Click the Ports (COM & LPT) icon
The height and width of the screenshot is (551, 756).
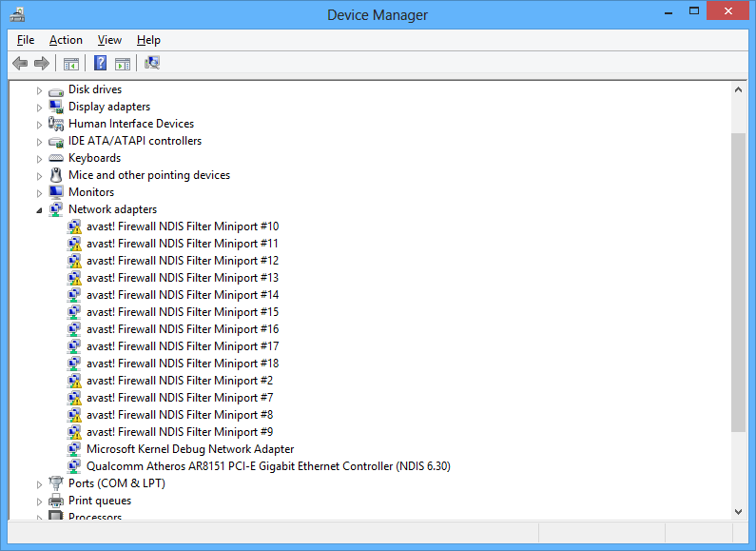56,483
